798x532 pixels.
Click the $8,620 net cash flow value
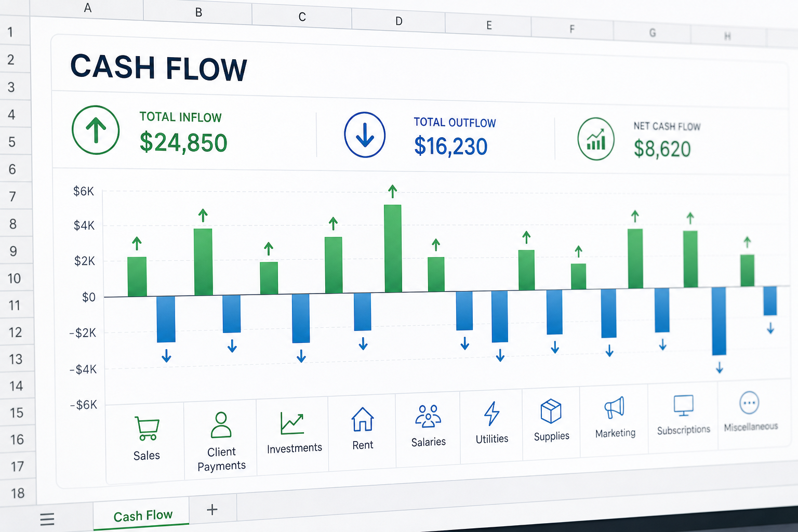(x=662, y=149)
